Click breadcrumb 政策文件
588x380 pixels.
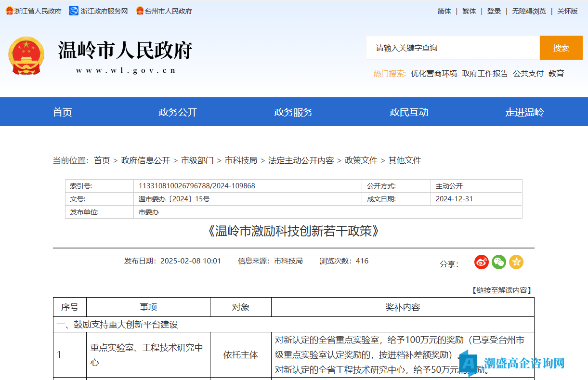point(361,160)
